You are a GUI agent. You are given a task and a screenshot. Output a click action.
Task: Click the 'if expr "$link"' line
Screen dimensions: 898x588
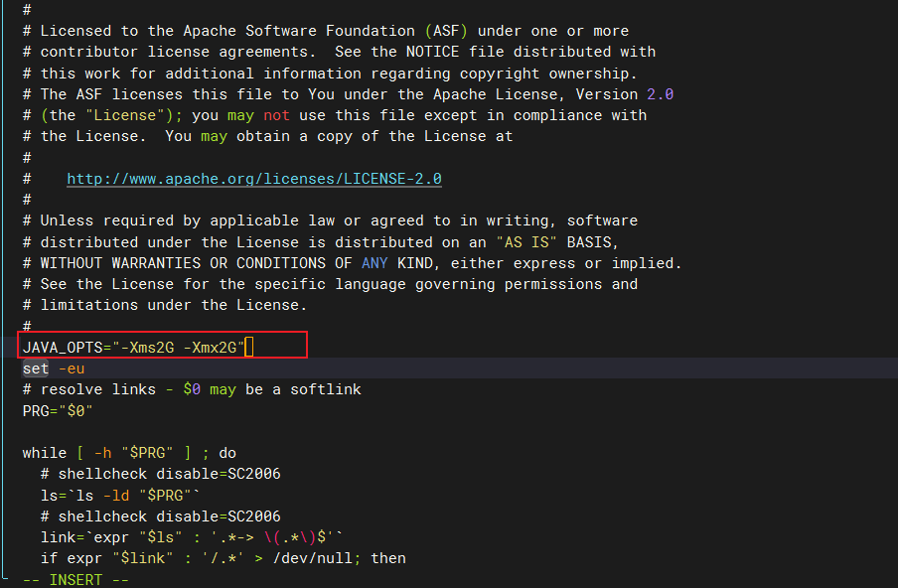coord(223,558)
